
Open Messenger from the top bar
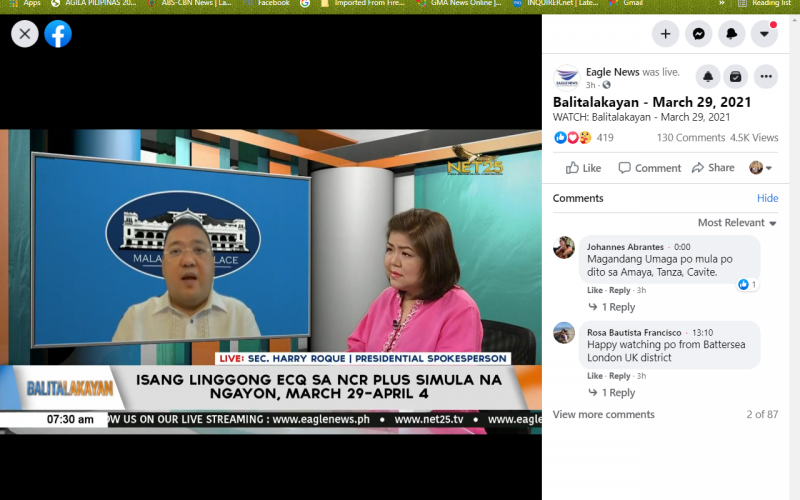(698, 33)
